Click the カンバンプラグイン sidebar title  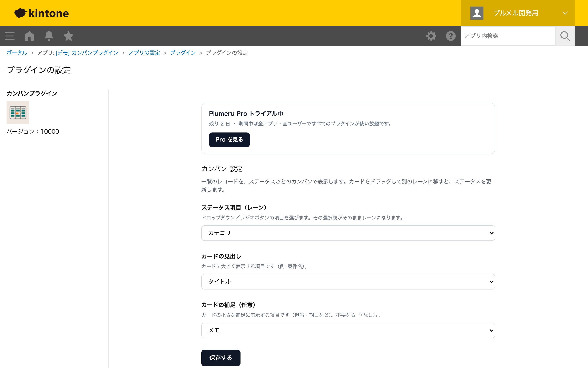pos(32,93)
